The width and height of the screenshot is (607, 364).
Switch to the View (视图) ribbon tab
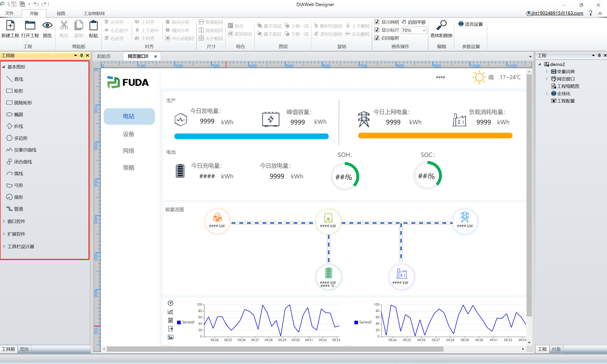click(61, 13)
